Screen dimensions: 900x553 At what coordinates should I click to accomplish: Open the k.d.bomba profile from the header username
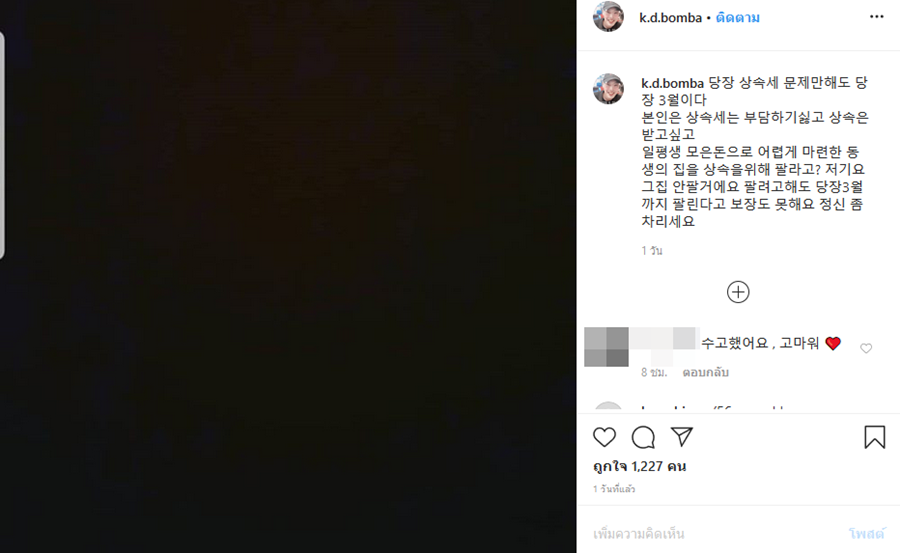pyautogui.click(x=670, y=18)
